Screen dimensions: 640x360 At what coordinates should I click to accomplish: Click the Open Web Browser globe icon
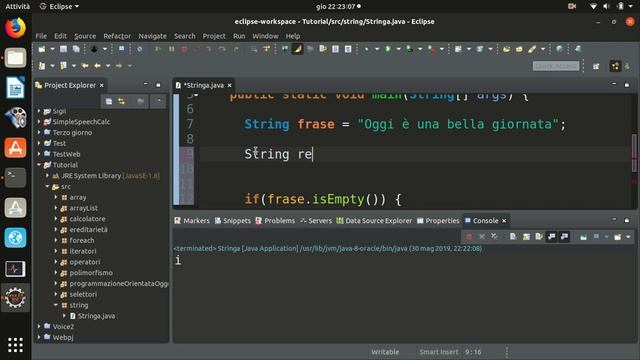click(x=560, y=49)
